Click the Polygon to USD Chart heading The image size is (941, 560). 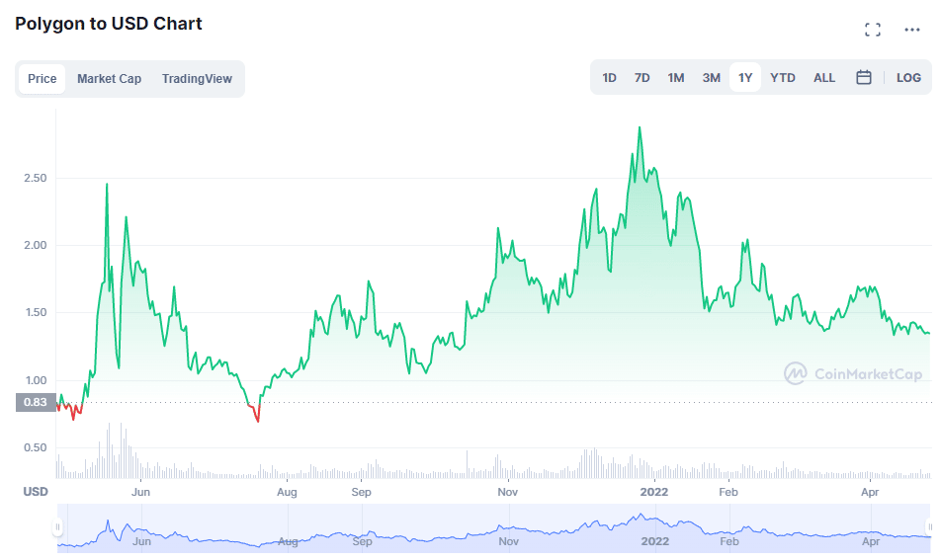(x=109, y=24)
